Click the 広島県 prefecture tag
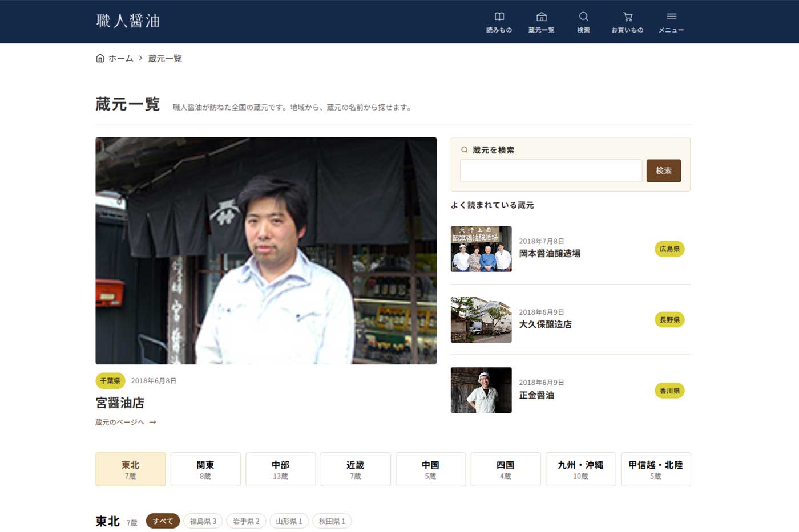 (x=669, y=249)
